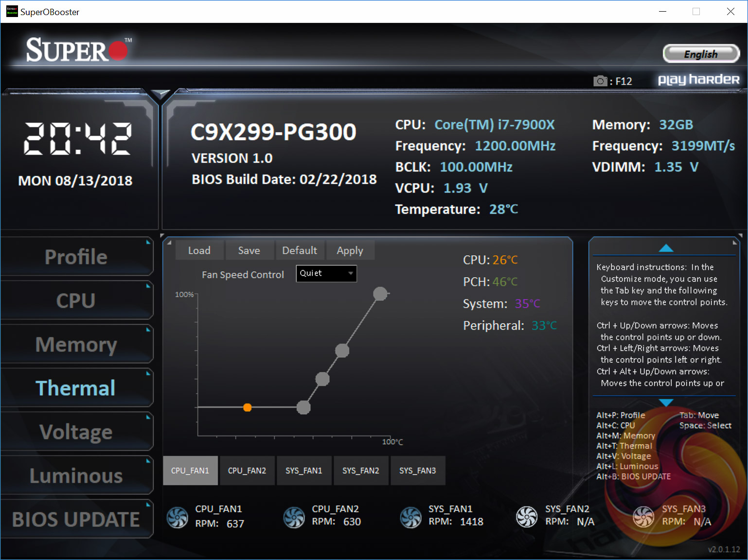Click the CPU_FAN1 fan status icon

pyautogui.click(x=178, y=517)
